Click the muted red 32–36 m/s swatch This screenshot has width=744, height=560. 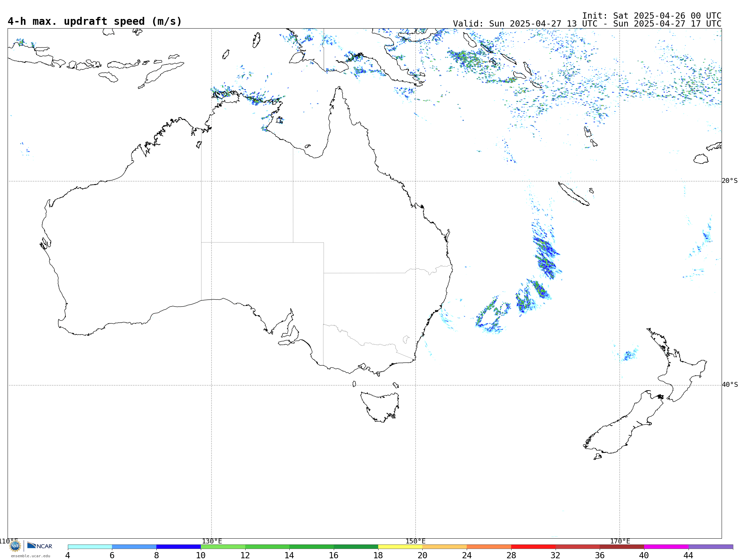(578, 547)
